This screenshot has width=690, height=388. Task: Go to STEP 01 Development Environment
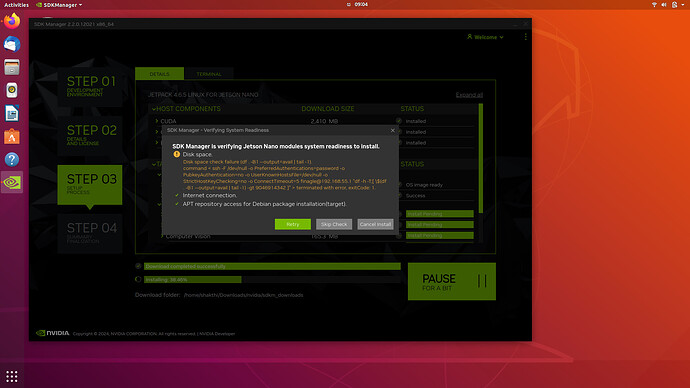coord(90,87)
